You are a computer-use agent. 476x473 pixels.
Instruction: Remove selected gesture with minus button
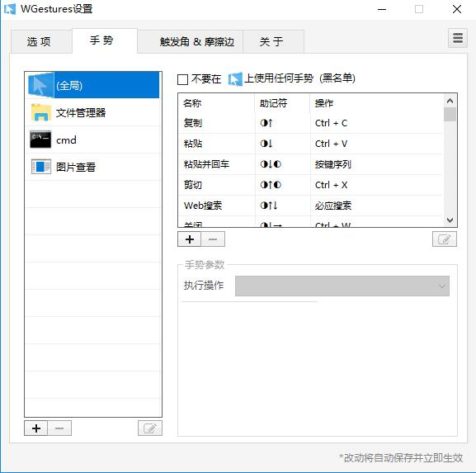213,239
